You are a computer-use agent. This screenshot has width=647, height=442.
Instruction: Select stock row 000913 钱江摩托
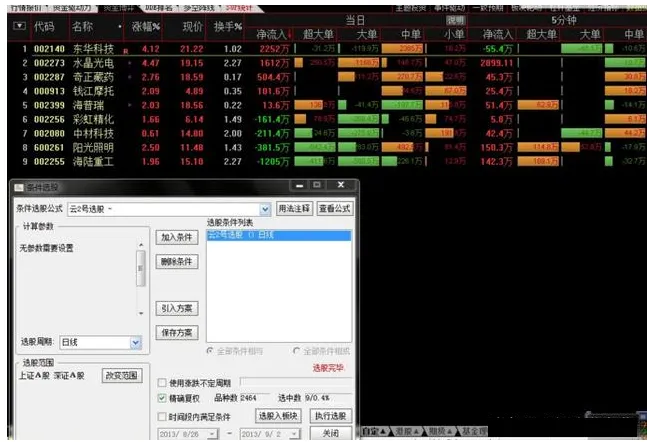327,91
